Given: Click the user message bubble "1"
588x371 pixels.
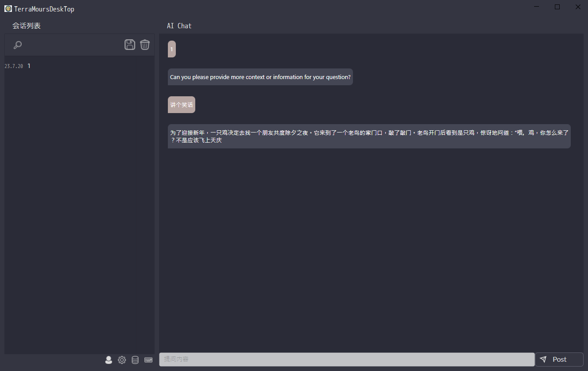Looking at the screenshot, I should point(172,49).
